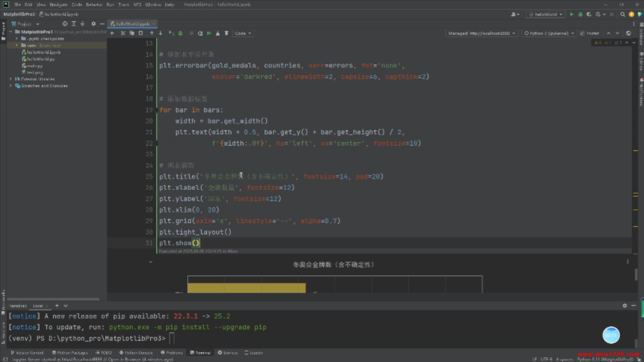Open main.py in project tree

[35, 66]
